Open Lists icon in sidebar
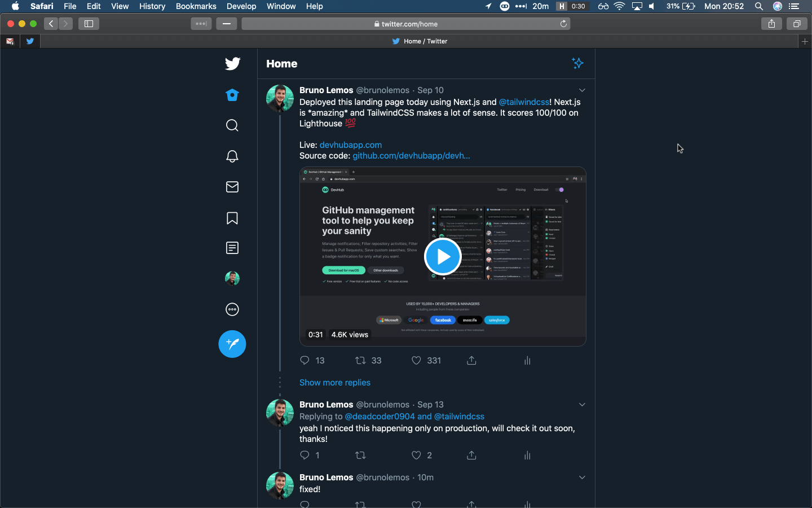812x508 pixels. click(x=232, y=248)
